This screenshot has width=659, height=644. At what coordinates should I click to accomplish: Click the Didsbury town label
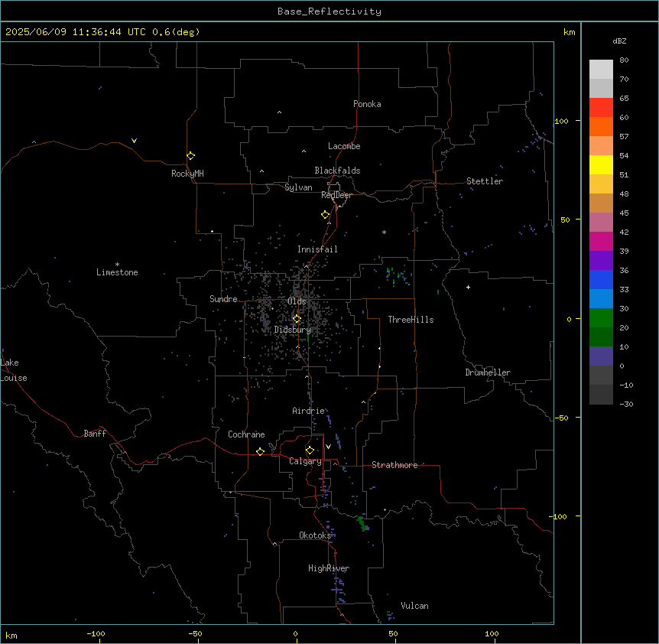292,330
